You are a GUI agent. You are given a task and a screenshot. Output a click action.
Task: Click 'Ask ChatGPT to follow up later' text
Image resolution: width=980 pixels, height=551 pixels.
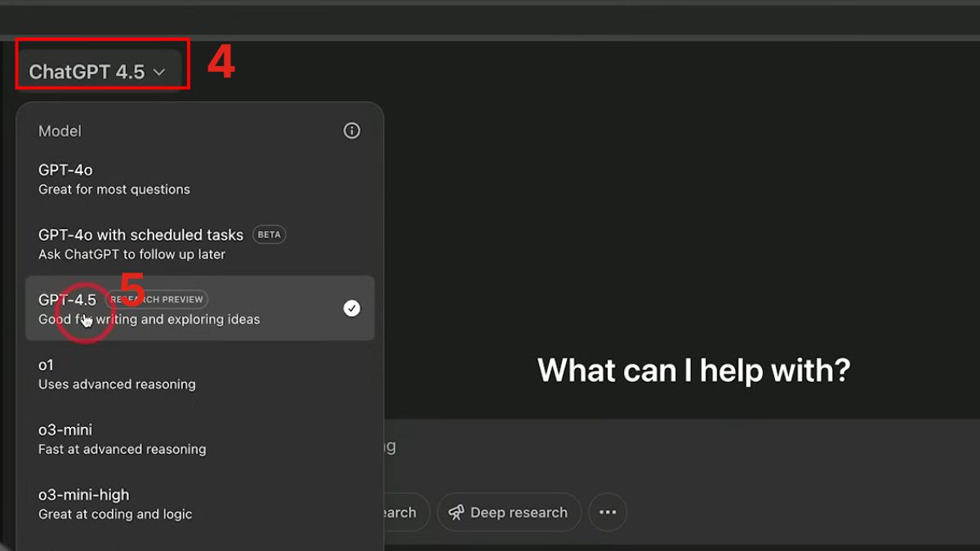pyautogui.click(x=132, y=254)
